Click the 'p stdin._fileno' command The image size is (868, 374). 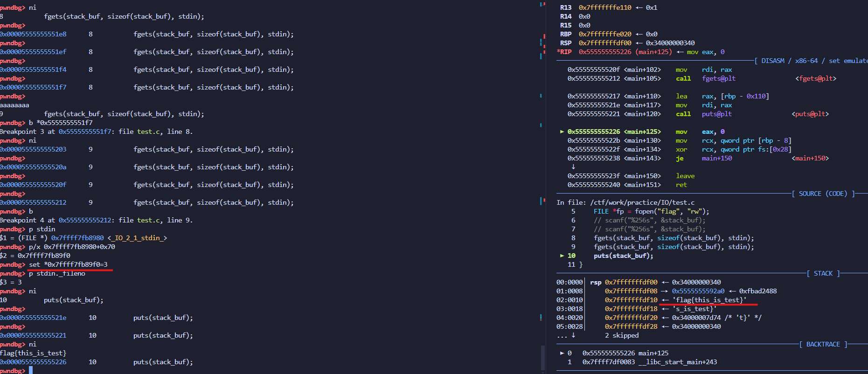(57, 273)
